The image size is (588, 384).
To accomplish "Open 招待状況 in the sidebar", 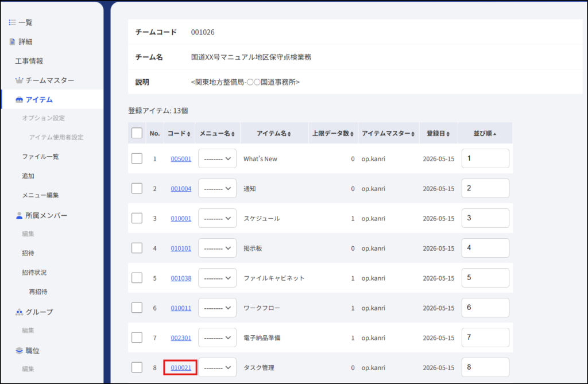I will [34, 273].
